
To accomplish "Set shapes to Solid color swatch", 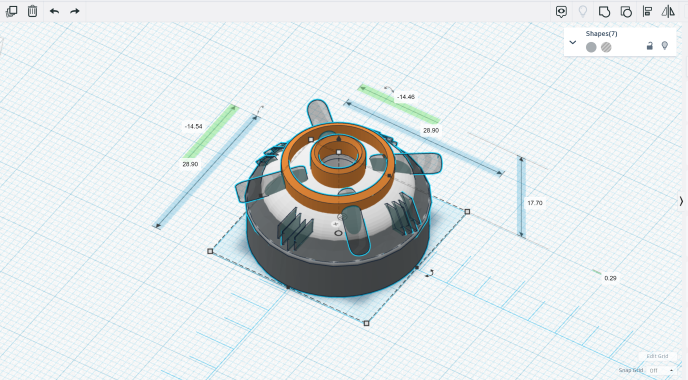I will (591, 47).
